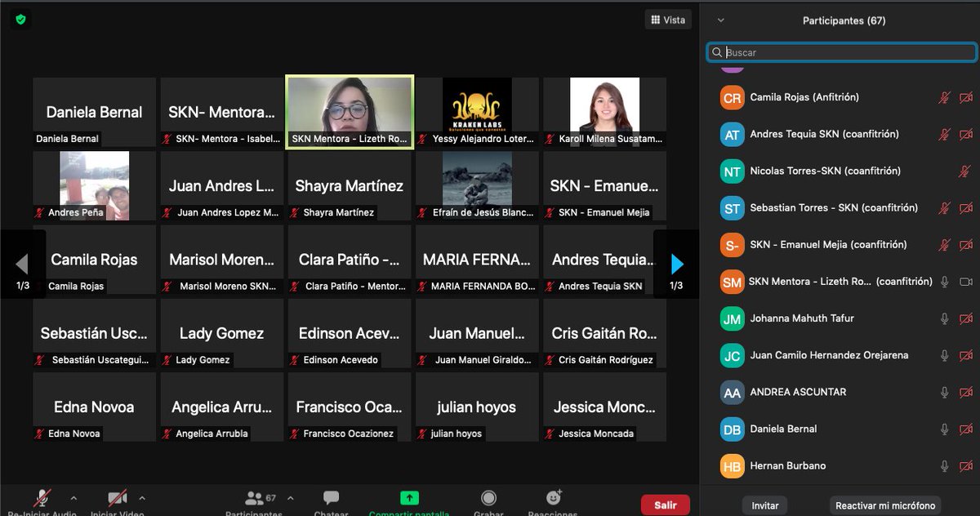This screenshot has width=980, height=516.
Task: Open the Chatear chat panel
Action: (330, 500)
